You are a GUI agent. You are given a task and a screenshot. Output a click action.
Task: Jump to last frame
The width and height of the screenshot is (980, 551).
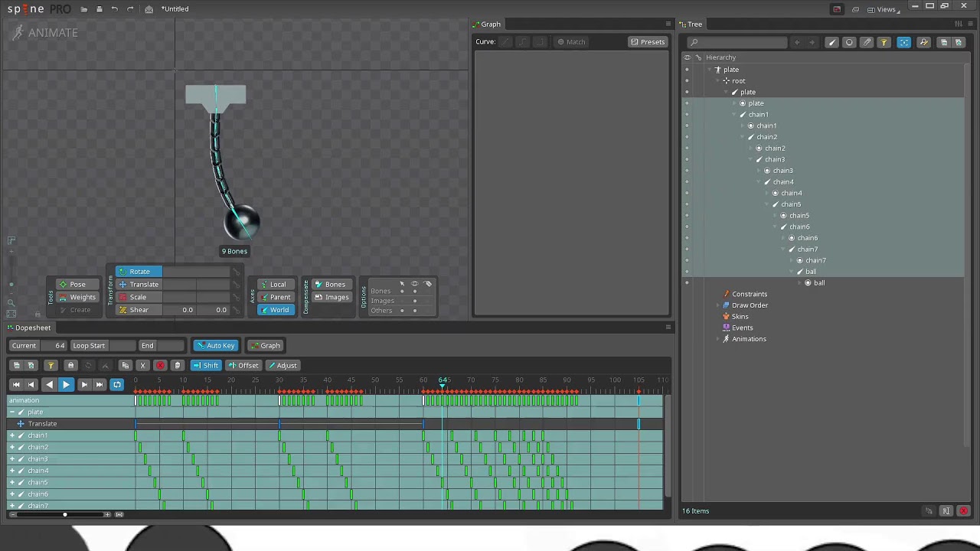[x=100, y=385]
